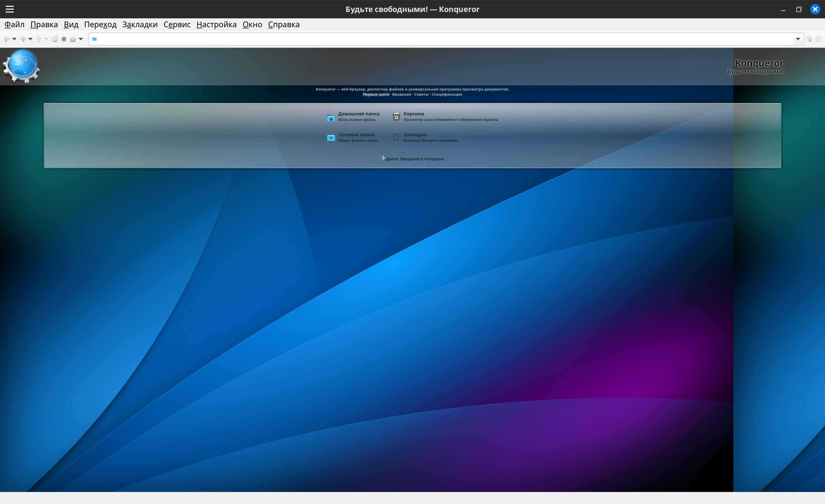825x504 pixels.
Task: Go to the Home page icon
Action: 73,39
